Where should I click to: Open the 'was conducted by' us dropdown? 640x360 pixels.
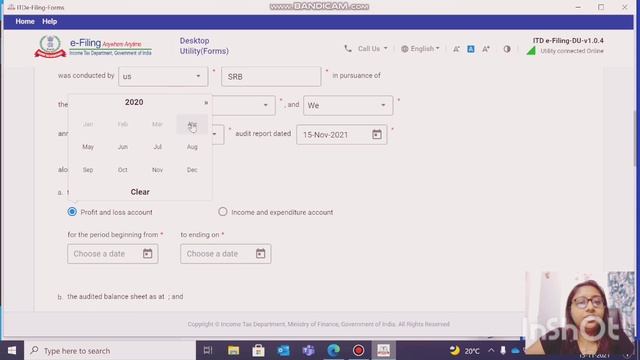click(163, 76)
